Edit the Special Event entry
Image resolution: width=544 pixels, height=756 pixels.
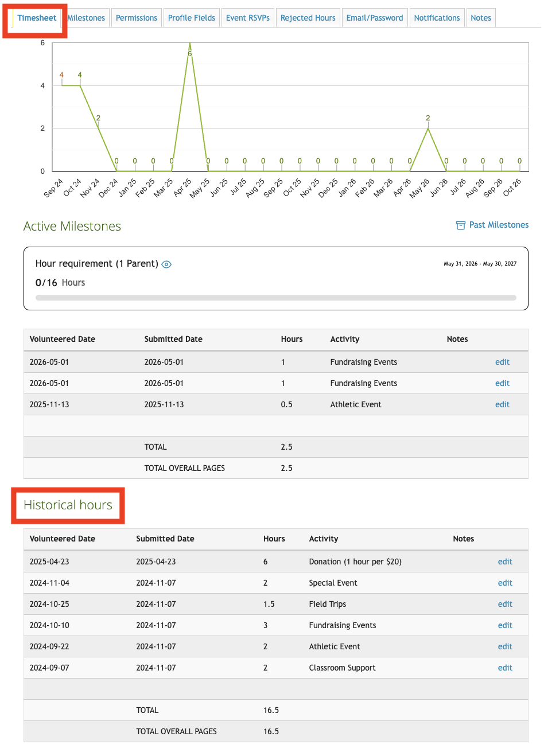click(x=505, y=583)
